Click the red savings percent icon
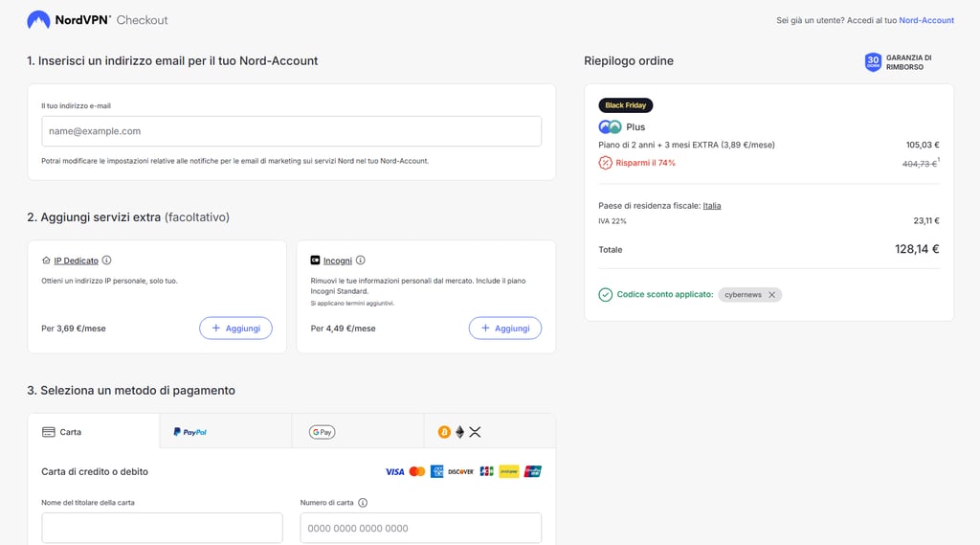 click(605, 163)
